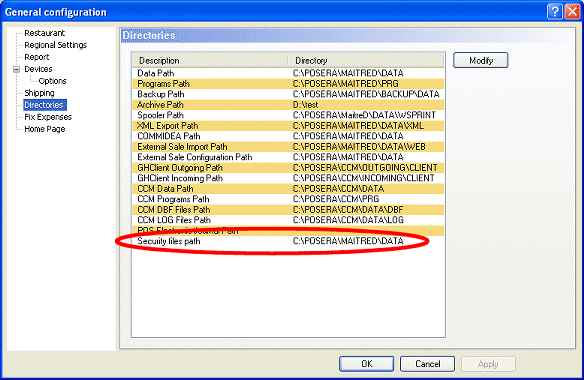Click C:\POSERA\CCM\DATA\LOG directory value
Viewport: 584px width, 380px height.
pyautogui.click(x=348, y=220)
